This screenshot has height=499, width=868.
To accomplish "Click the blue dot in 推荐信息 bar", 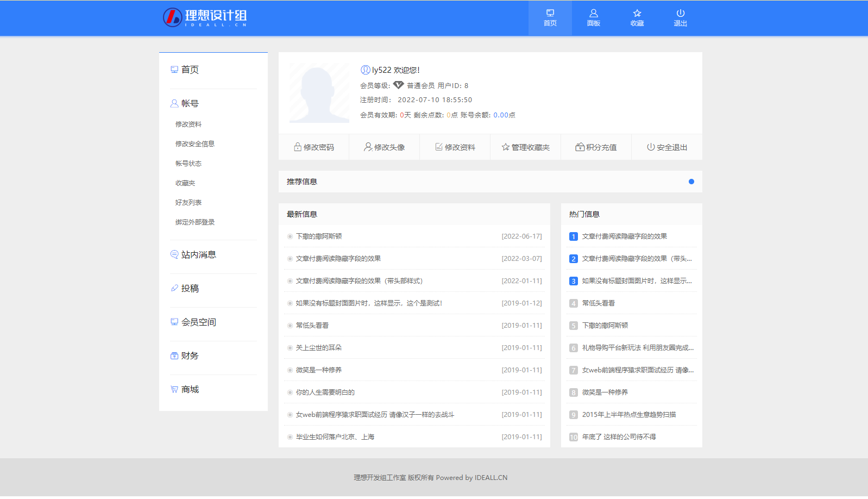I will click(691, 182).
